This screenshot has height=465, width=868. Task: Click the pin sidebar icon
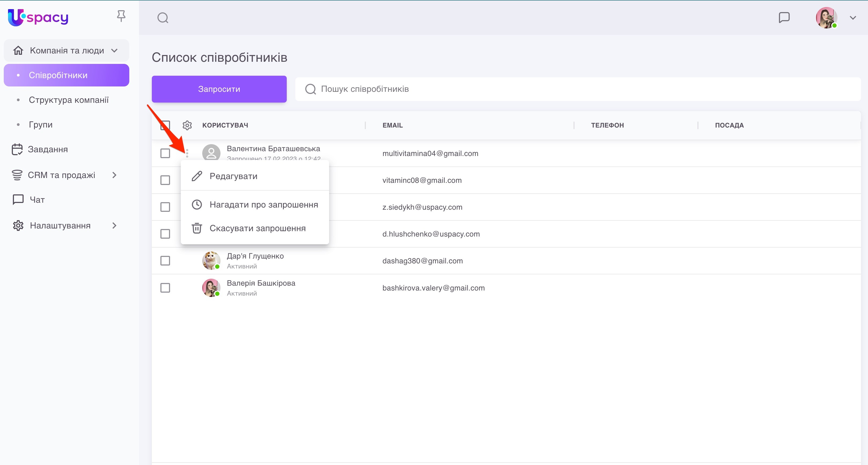click(121, 16)
